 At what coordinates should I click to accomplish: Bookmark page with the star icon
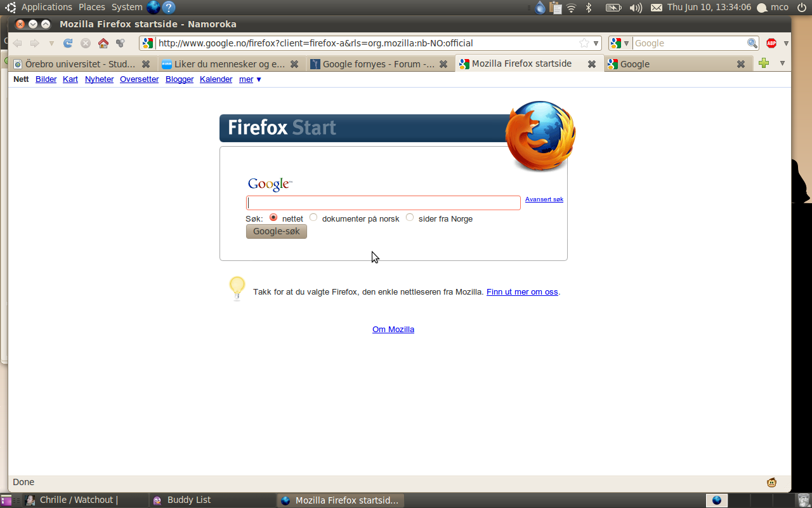coord(584,43)
